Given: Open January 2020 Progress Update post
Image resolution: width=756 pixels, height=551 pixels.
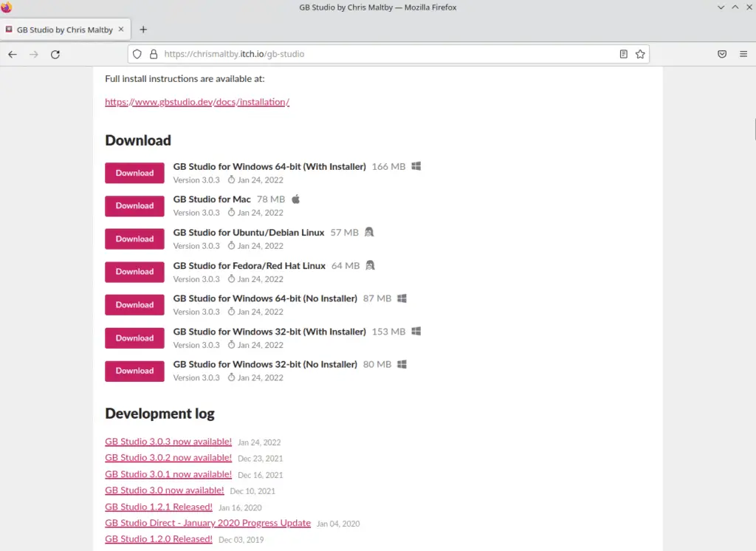Looking at the screenshot, I should (x=207, y=523).
